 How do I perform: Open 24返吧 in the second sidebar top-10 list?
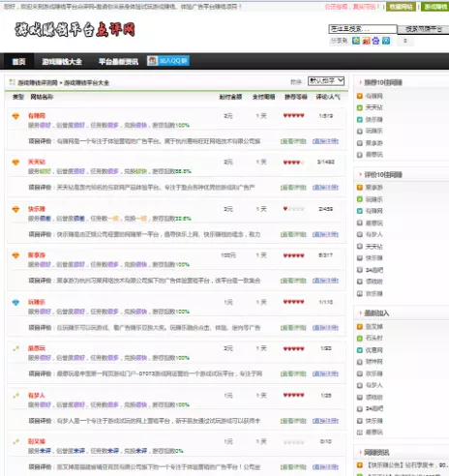pyautogui.click(x=374, y=270)
